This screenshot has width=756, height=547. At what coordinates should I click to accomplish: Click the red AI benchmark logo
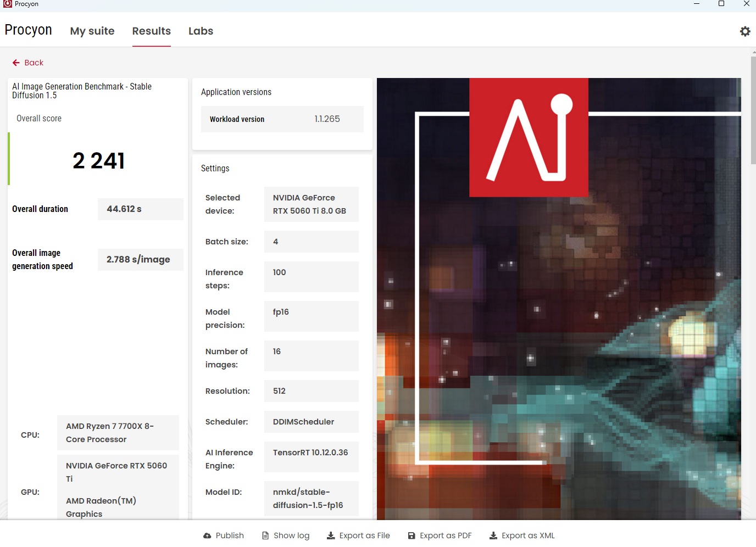(x=529, y=137)
